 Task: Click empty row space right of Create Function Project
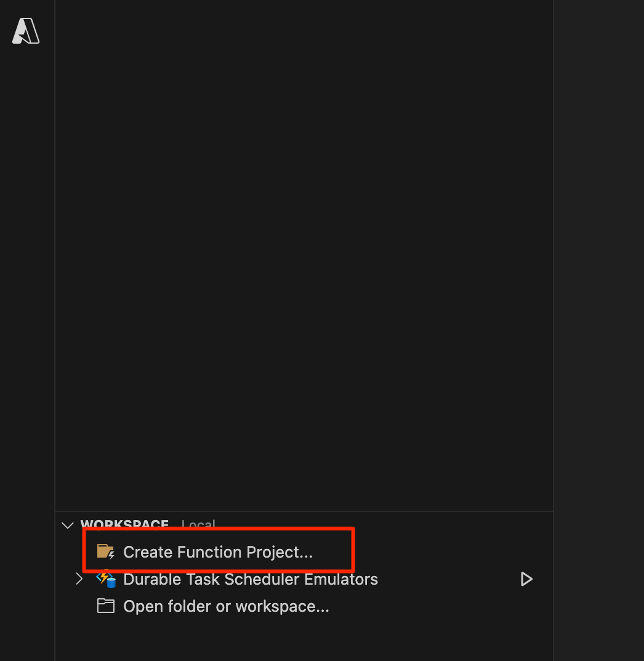(451, 552)
